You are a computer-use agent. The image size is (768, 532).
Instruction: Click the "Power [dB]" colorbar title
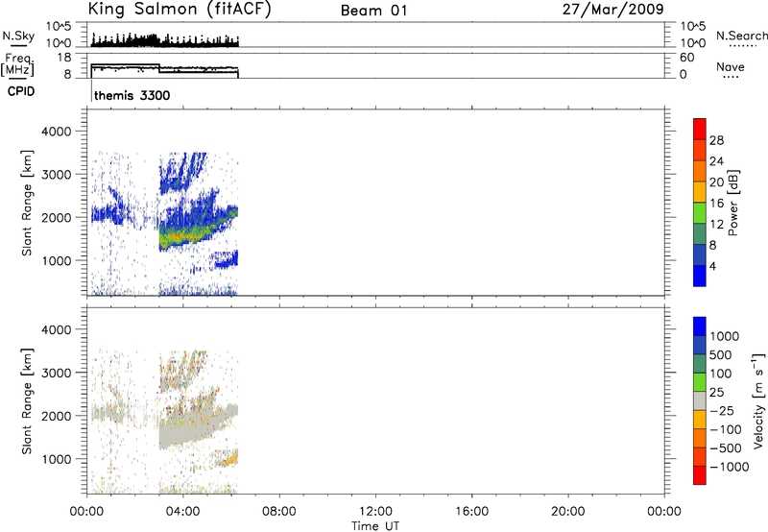(732, 203)
